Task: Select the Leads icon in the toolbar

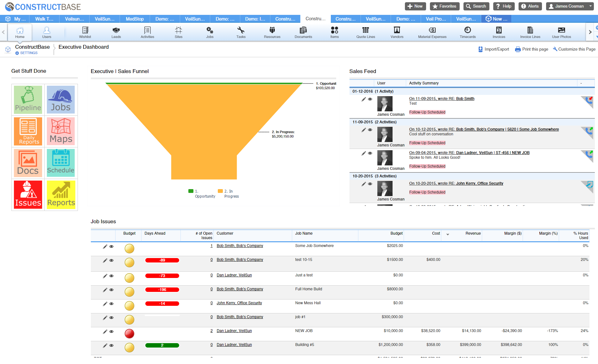Action: point(116,32)
